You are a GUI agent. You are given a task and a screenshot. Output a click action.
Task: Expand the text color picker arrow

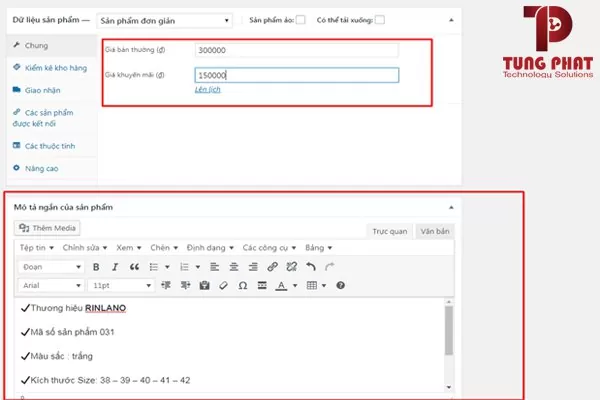pyautogui.click(x=295, y=286)
